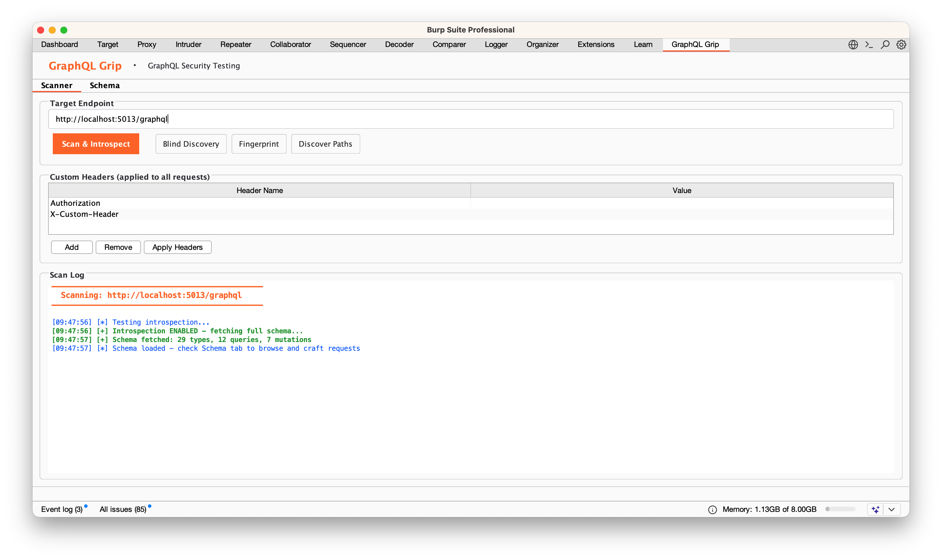Click the yellow minimize window button
This screenshot has width=942, height=560.
tap(52, 30)
